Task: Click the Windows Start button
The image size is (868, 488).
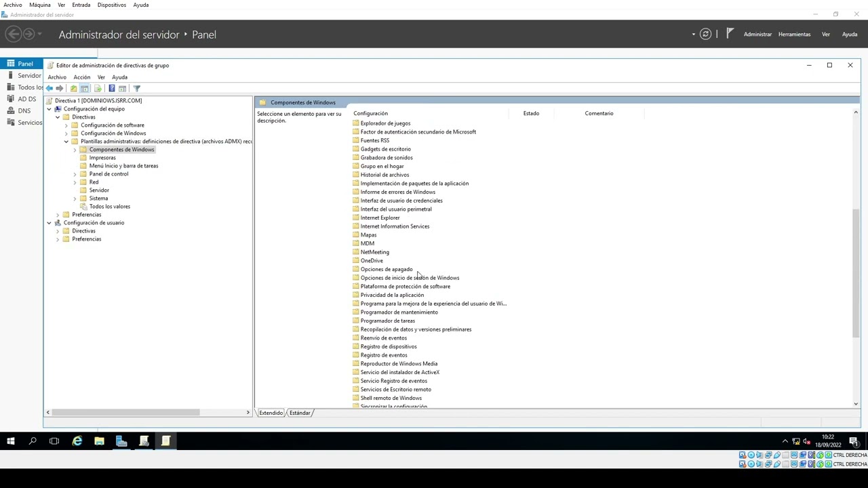Action: click(11, 441)
